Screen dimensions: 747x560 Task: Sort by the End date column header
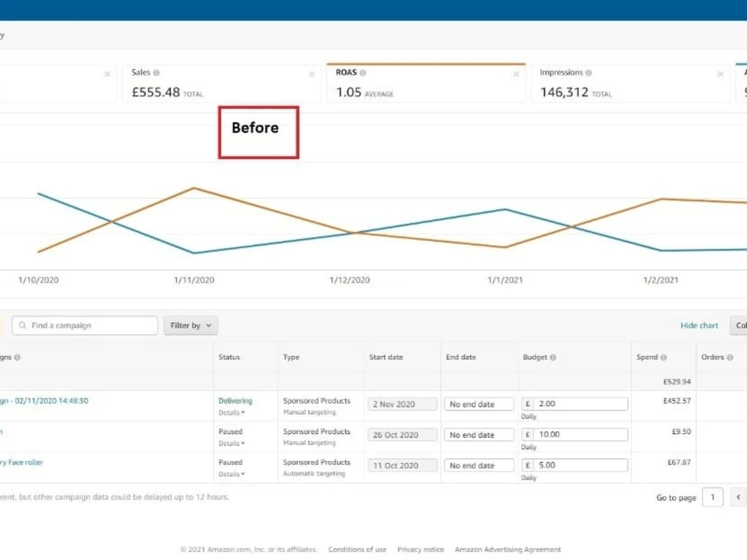point(461,357)
